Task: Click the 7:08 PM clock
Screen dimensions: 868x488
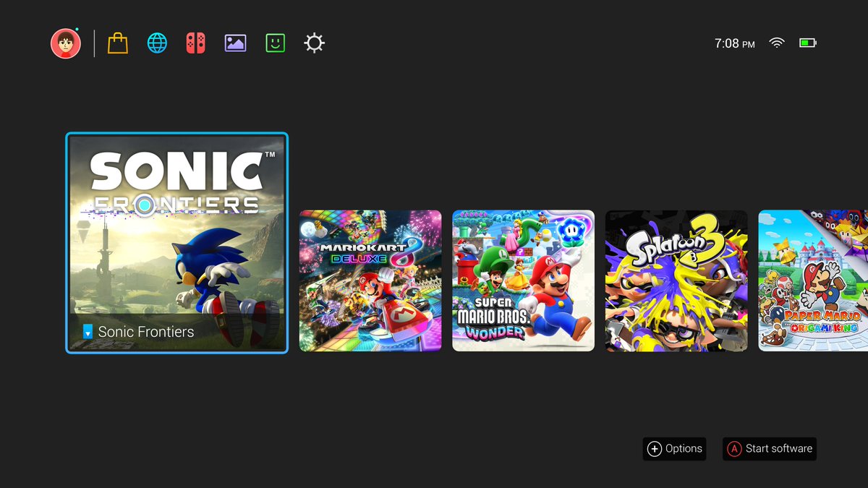Action: [x=734, y=43]
